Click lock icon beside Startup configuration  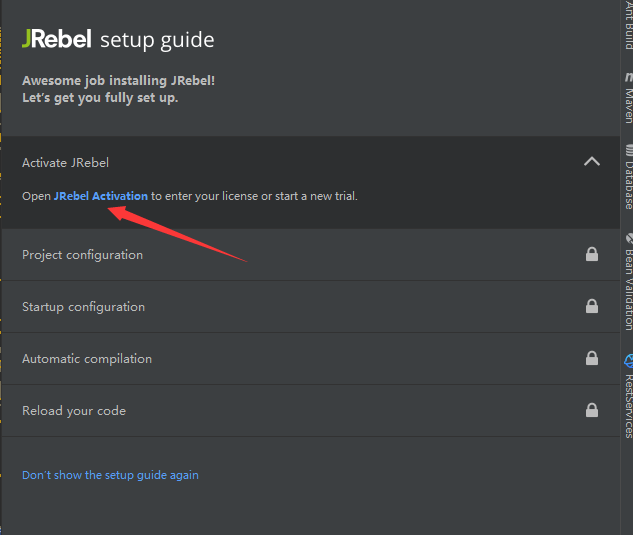[x=592, y=306]
